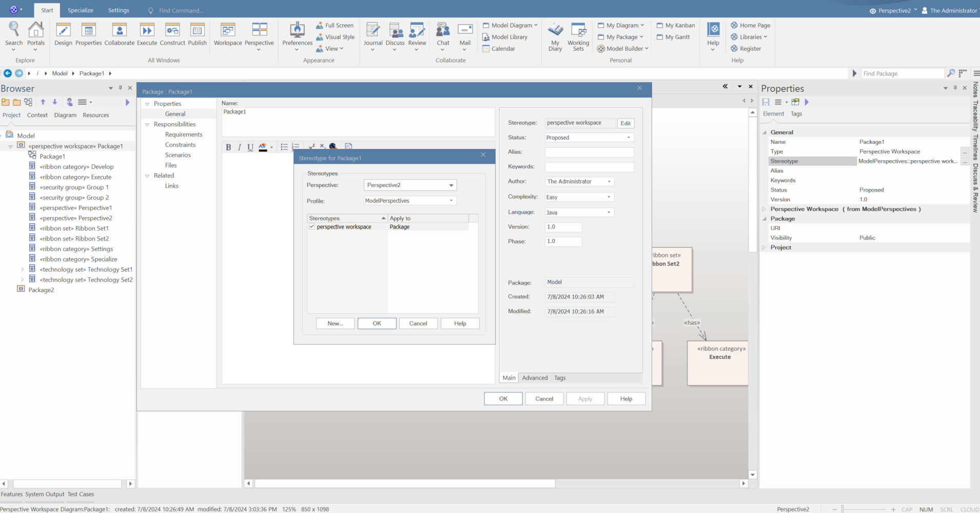Click the Collaborate ribbon icon

120,34
